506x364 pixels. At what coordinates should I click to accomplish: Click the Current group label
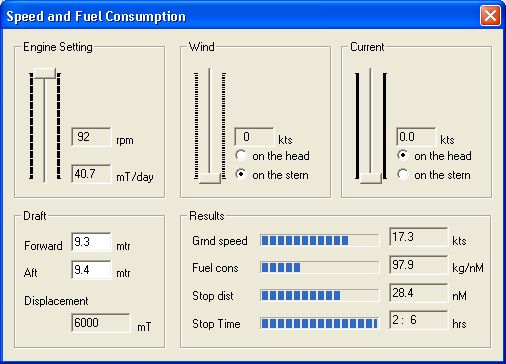[367, 47]
